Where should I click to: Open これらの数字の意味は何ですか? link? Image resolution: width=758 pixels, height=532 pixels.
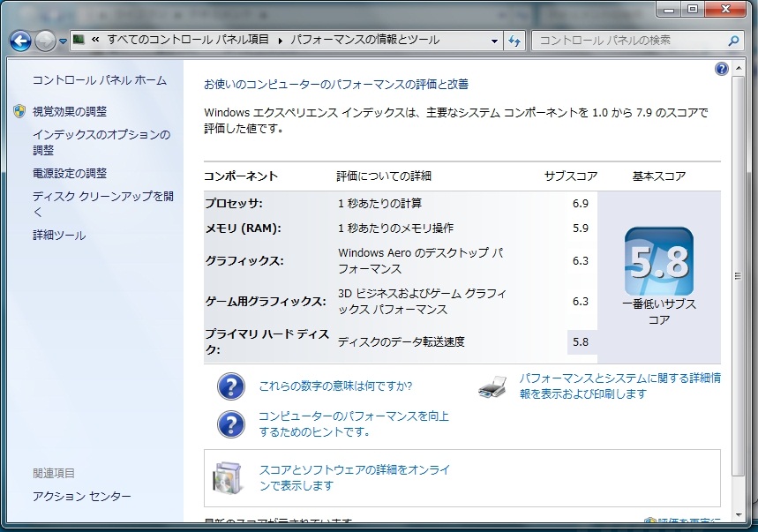tap(335, 386)
